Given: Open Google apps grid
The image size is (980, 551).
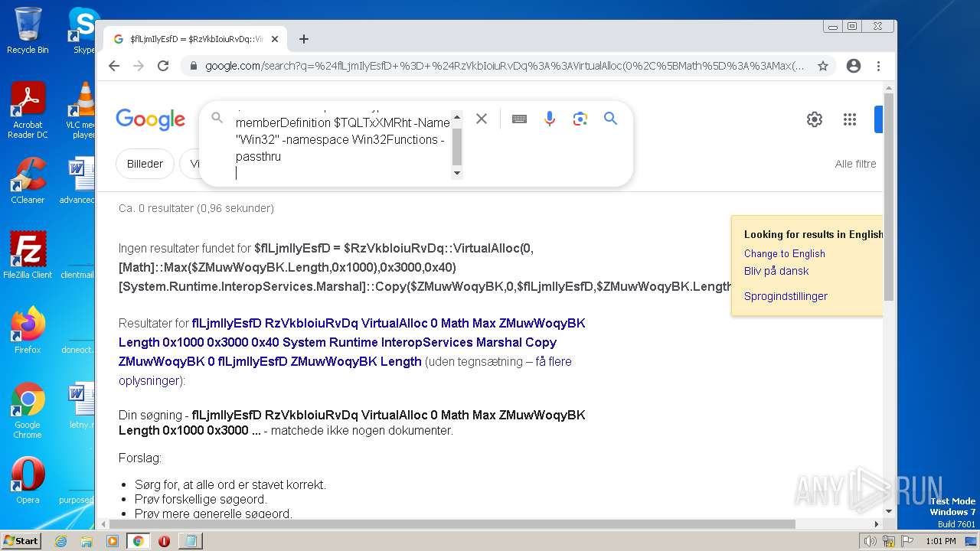Looking at the screenshot, I should tap(849, 119).
